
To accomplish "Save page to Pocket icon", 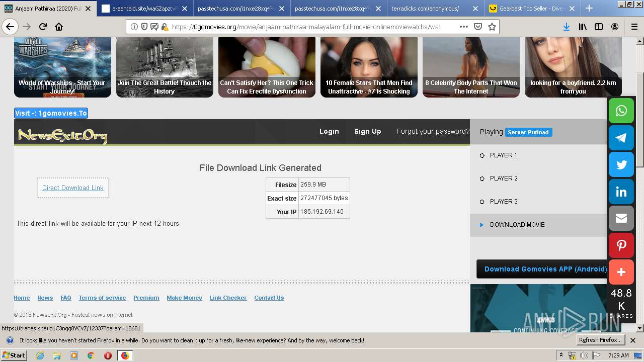I will click(x=478, y=27).
